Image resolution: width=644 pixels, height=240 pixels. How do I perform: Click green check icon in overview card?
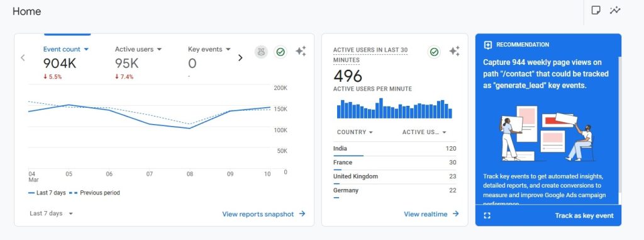(280, 52)
